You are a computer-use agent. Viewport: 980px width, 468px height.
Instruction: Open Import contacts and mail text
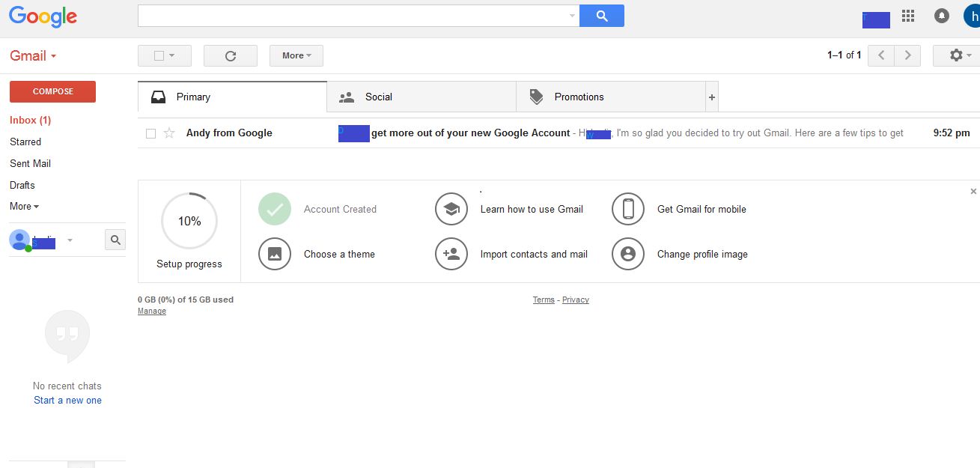click(534, 255)
